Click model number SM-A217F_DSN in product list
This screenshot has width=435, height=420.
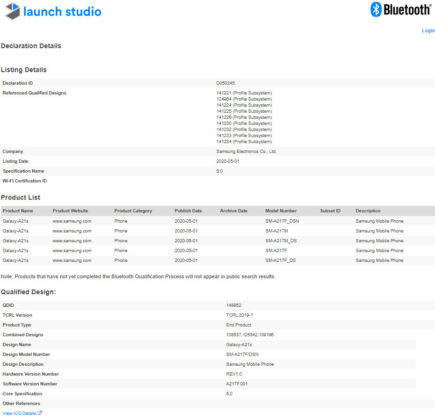coord(282,221)
